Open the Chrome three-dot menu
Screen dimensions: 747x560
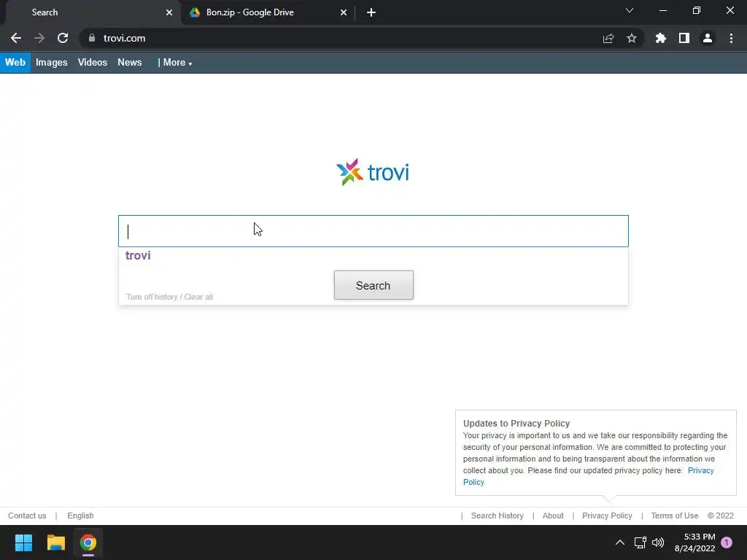click(x=731, y=38)
